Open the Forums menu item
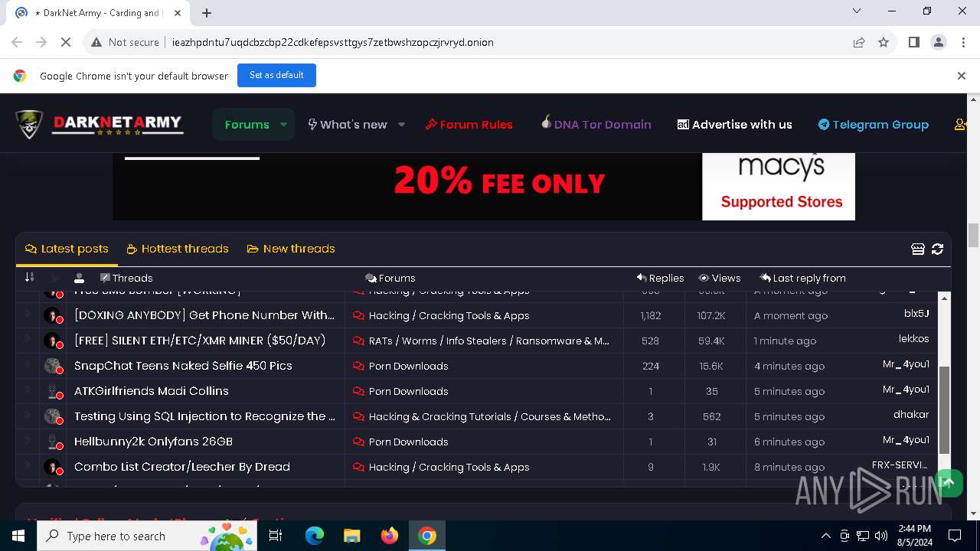 point(247,124)
